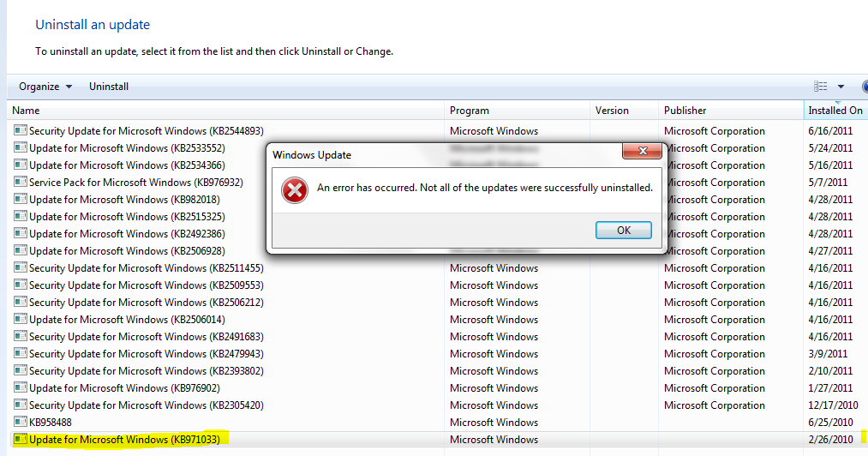Screen dimensions: 868x456
Task: Select Update for Microsoft Windows (KB982018)
Action: 124,200
